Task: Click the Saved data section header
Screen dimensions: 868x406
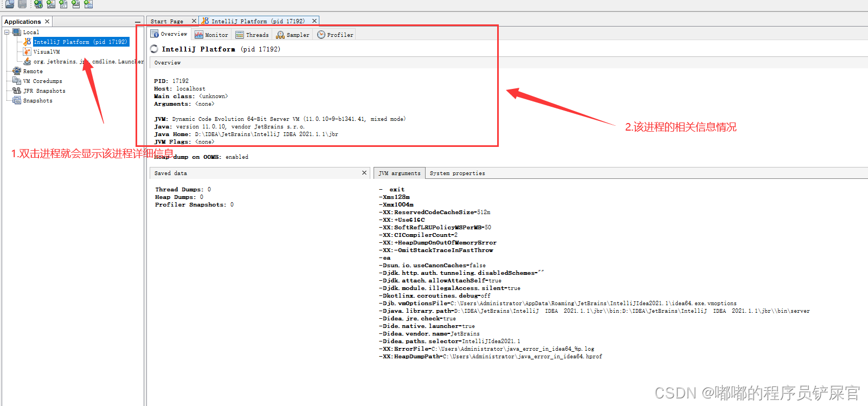Action: [260, 173]
